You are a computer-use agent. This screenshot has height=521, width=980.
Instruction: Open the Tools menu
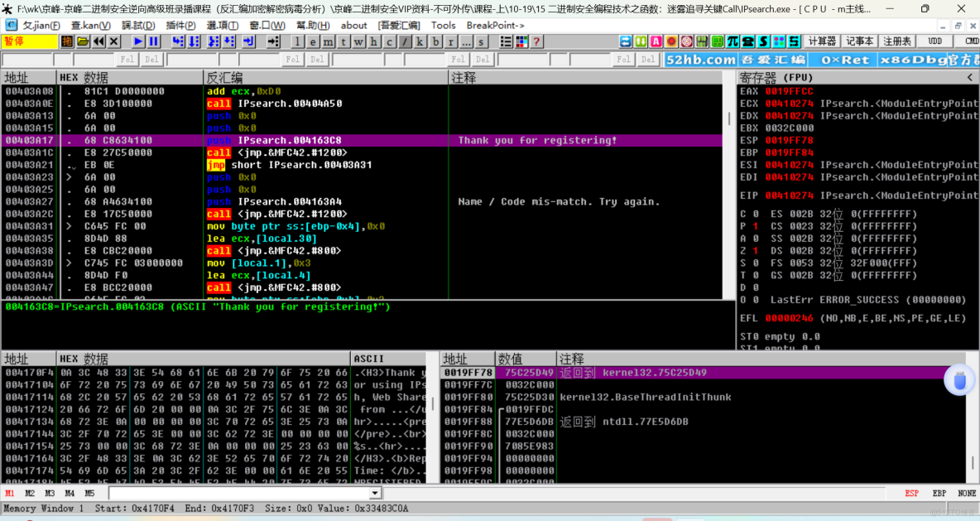[x=443, y=25]
